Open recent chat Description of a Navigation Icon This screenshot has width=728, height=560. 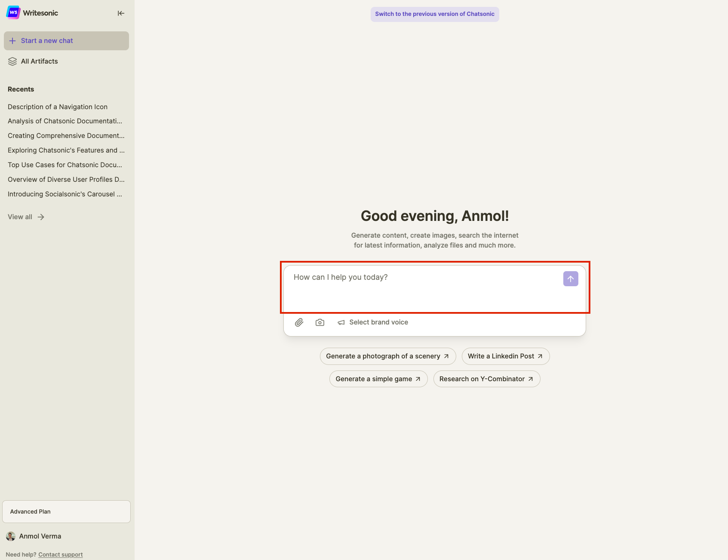[58, 107]
